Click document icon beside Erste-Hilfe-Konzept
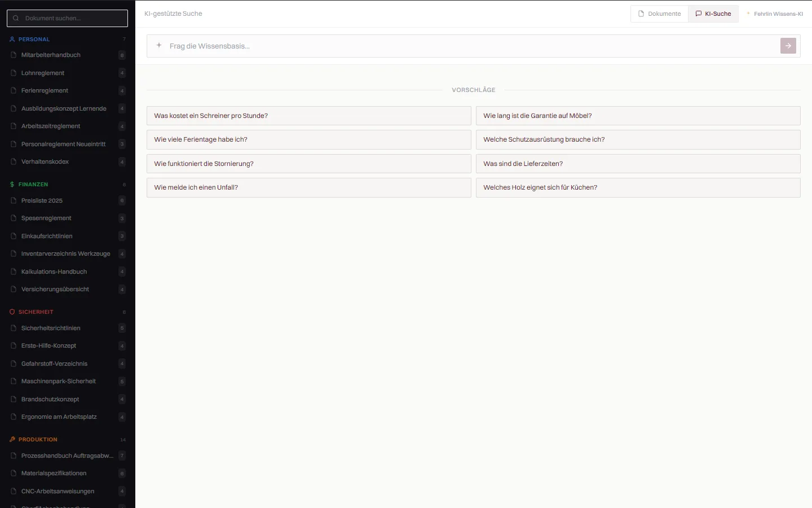This screenshot has width=812, height=508. pyautogui.click(x=14, y=346)
